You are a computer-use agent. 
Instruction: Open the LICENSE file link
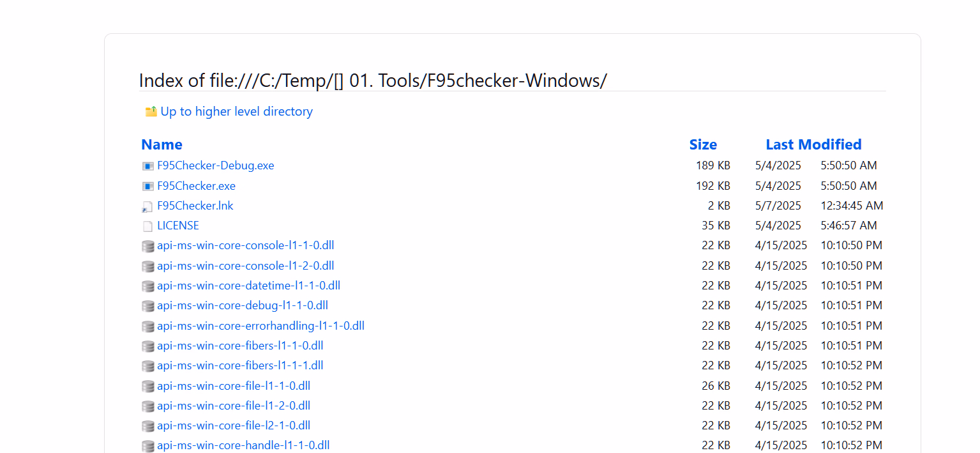178,226
